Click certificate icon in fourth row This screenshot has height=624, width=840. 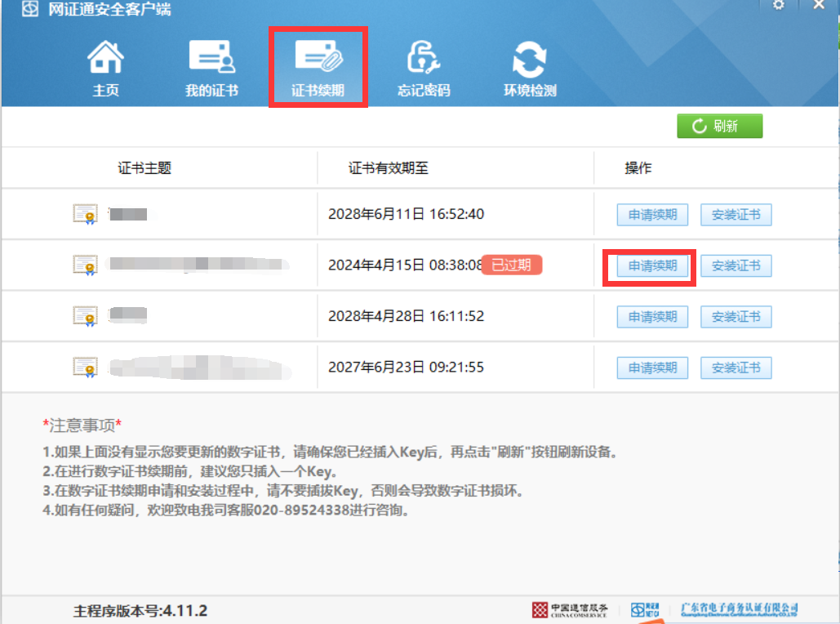pyautogui.click(x=85, y=366)
